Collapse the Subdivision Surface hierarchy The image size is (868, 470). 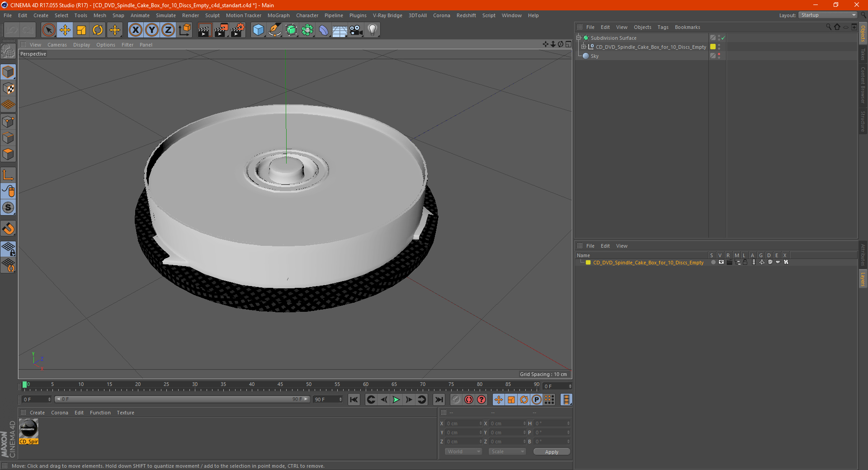point(579,38)
